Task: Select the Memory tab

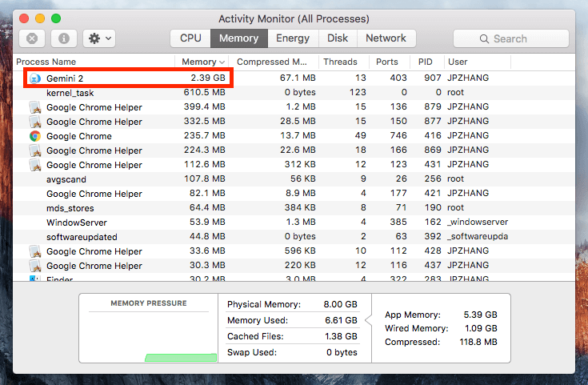Action: click(239, 38)
